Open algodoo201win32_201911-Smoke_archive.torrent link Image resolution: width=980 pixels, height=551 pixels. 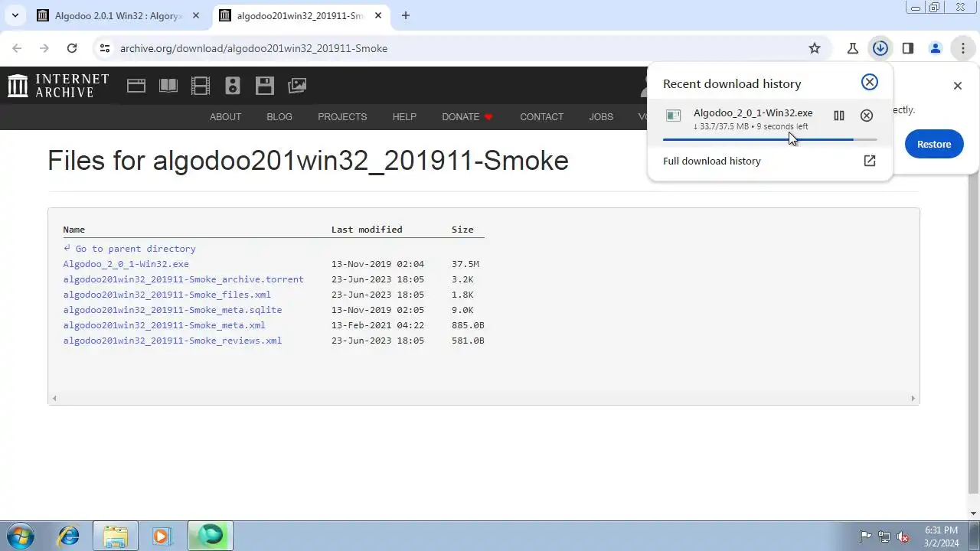pos(183,279)
